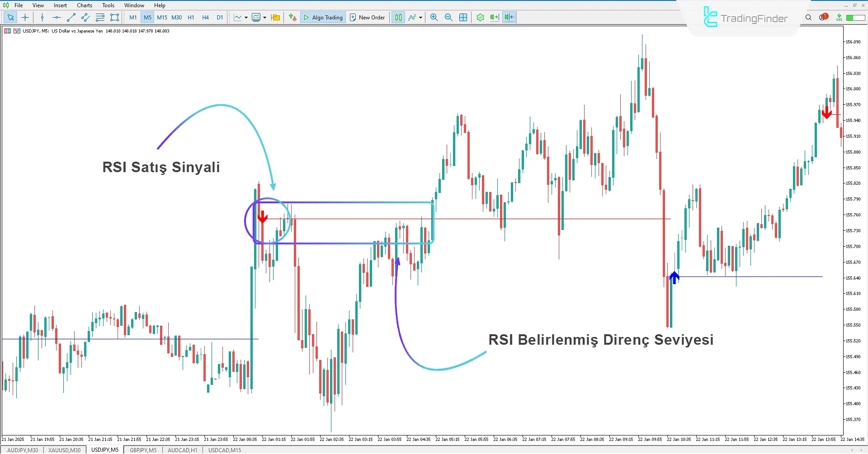
Task: Expand the chart type dropdown arrow
Action: [246, 18]
